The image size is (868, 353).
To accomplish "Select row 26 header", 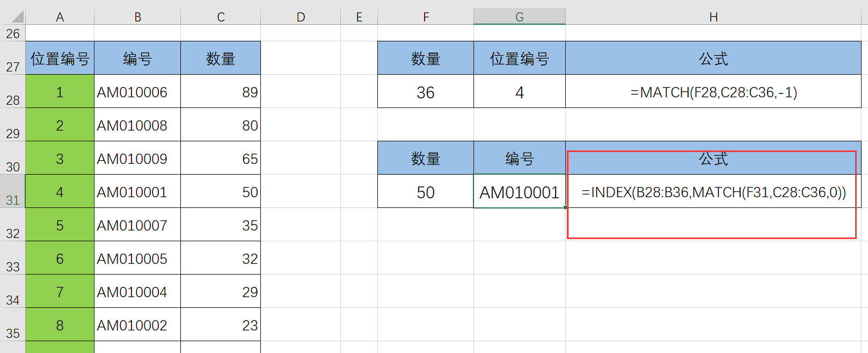I will [13, 33].
